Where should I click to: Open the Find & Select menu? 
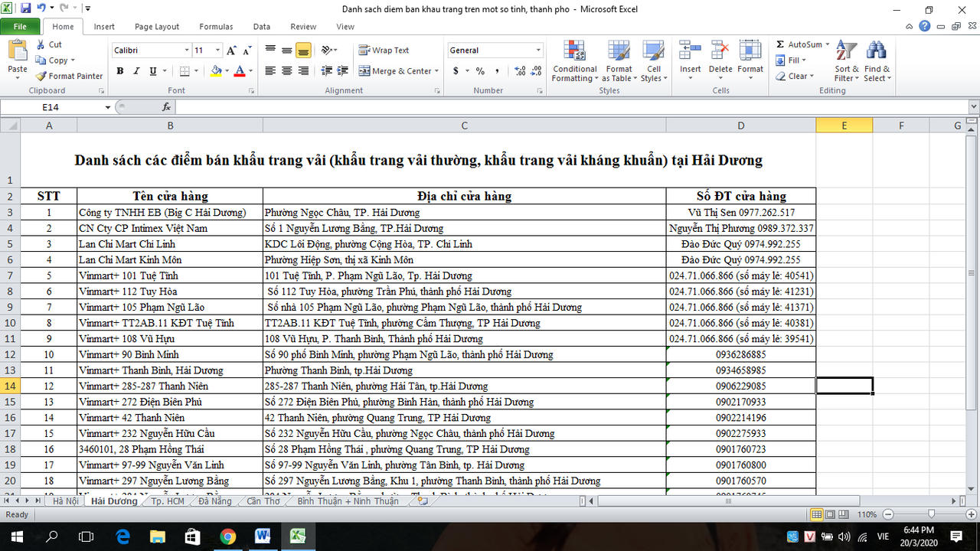point(876,61)
